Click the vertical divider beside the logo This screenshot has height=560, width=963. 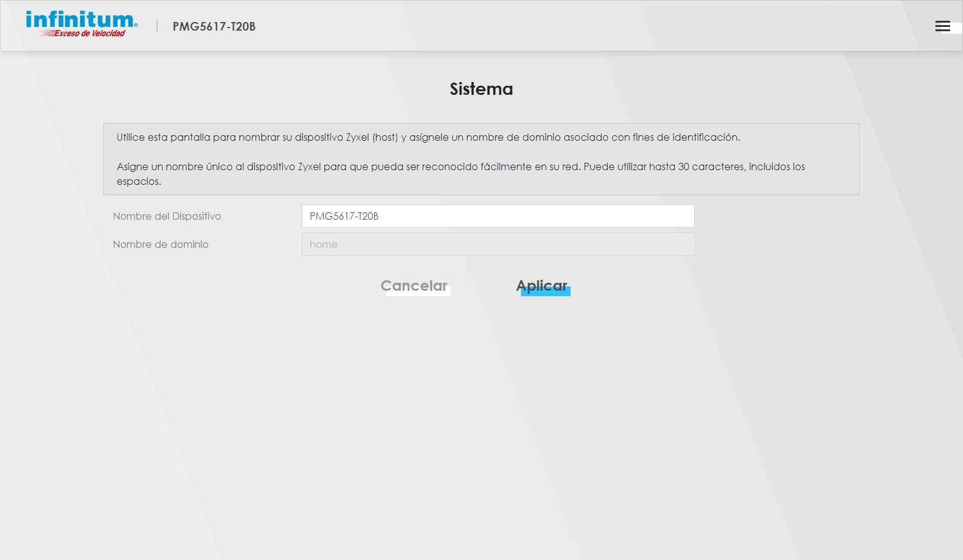pyautogui.click(x=157, y=26)
